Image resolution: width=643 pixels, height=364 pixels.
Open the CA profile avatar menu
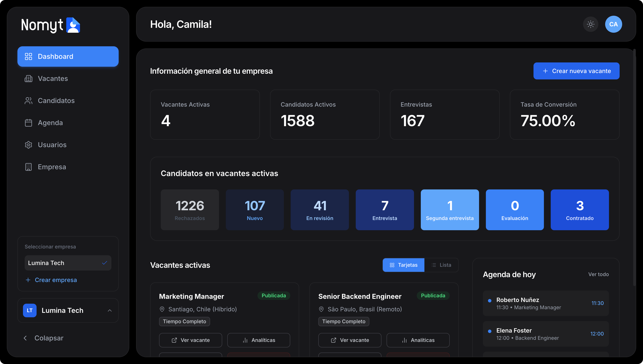point(613,24)
